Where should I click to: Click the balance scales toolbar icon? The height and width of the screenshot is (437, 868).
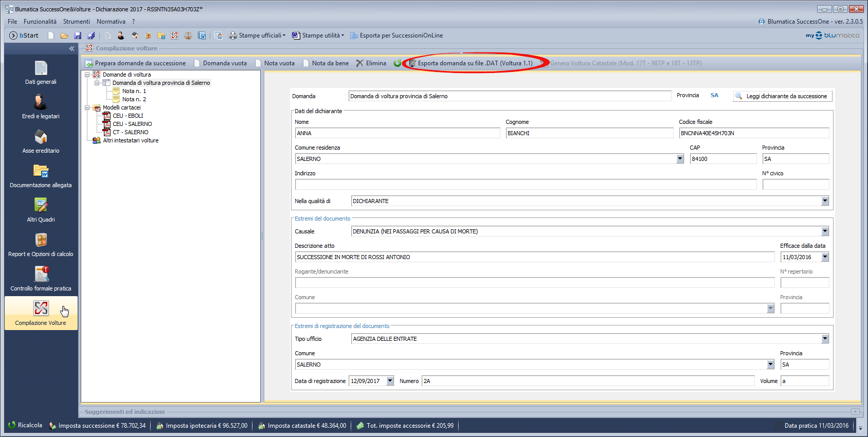[188, 35]
